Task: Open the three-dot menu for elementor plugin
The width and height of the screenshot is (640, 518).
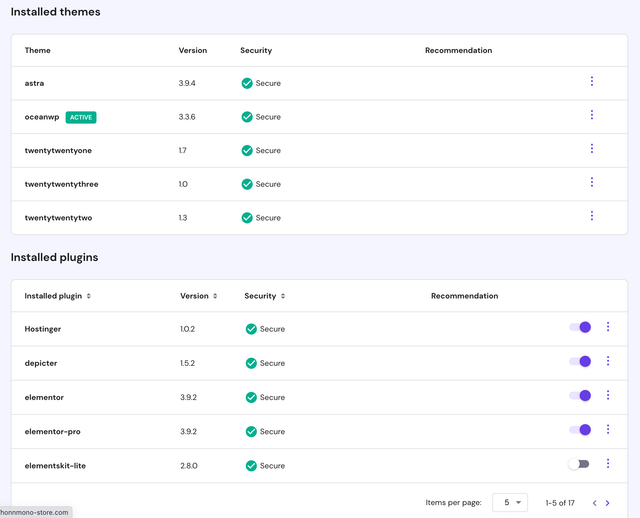Action: click(x=608, y=395)
